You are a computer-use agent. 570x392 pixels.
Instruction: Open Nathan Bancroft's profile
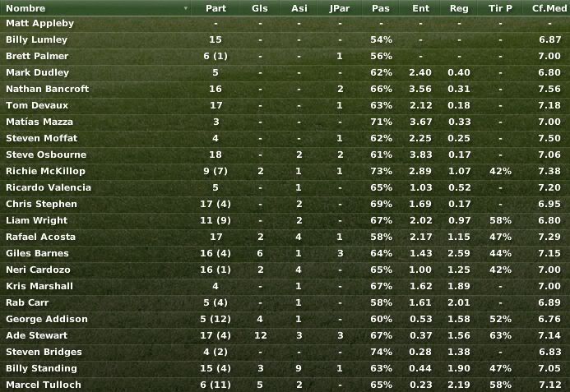[47, 89]
